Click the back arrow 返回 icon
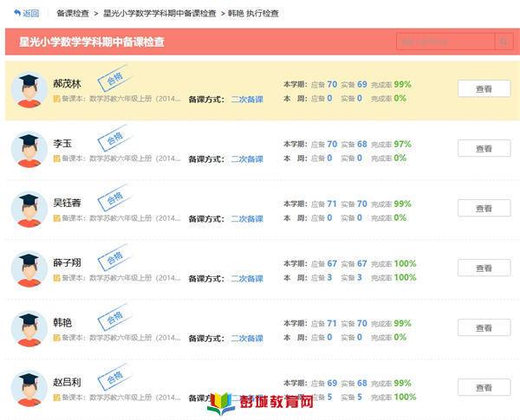 click(x=17, y=13)
